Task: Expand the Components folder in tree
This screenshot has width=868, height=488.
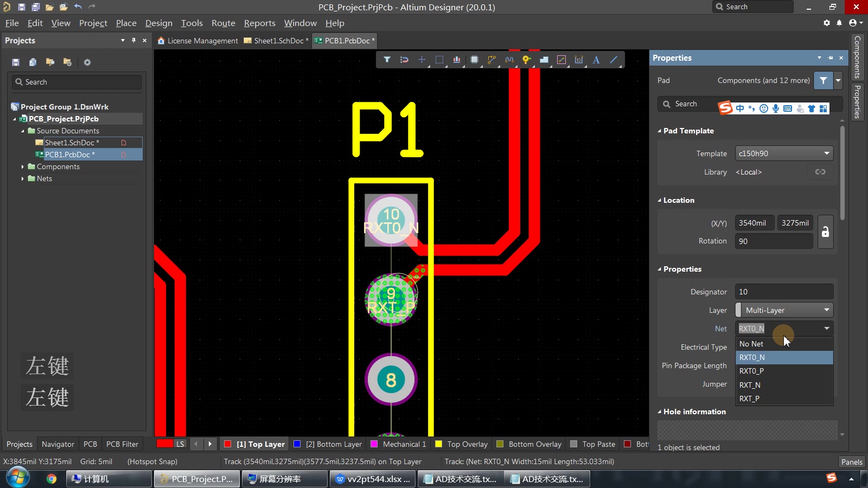Action: [x=22, y=166]
